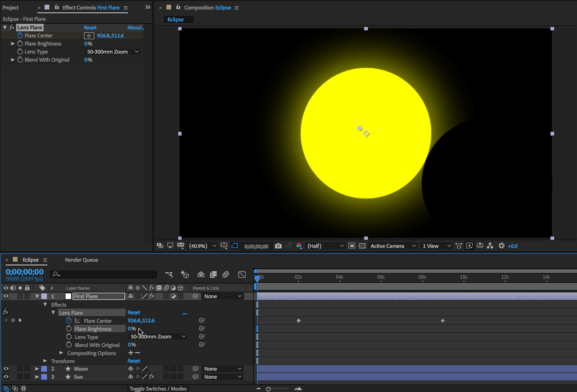
Task: Click Reset for Lens Flare in Effect Controls
Action: pos(90,27)
